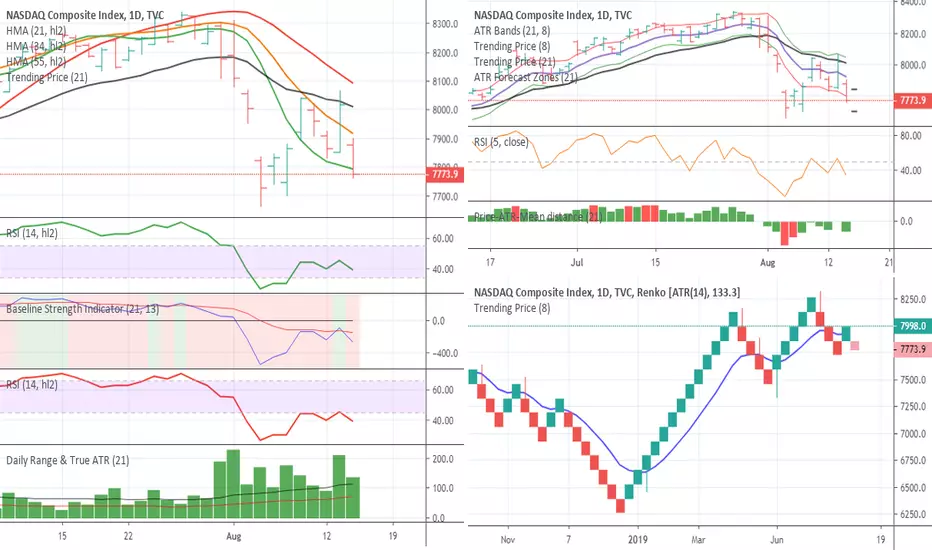
Task: Click Trending Price (21) label in left chart
Action: 47,77
